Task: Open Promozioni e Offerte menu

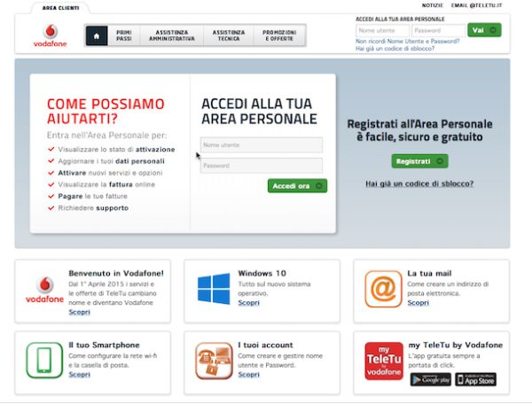Action: point(278,35)
